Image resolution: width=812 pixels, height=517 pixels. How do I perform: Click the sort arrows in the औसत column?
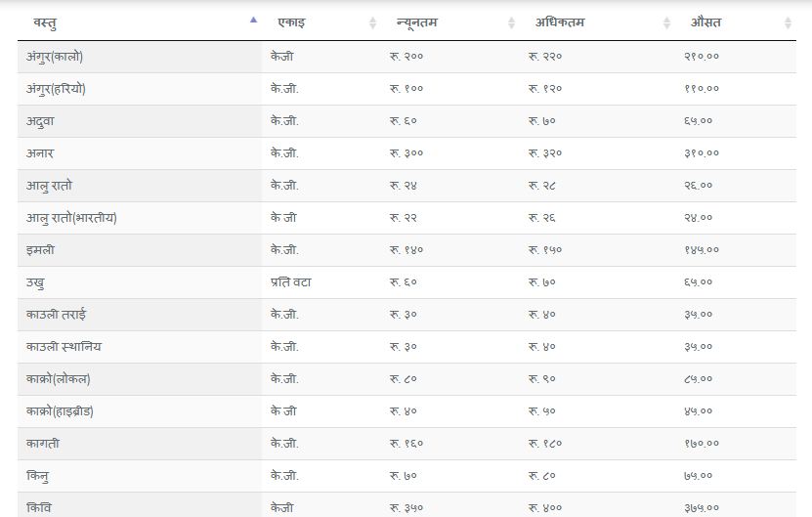[788, 22]
